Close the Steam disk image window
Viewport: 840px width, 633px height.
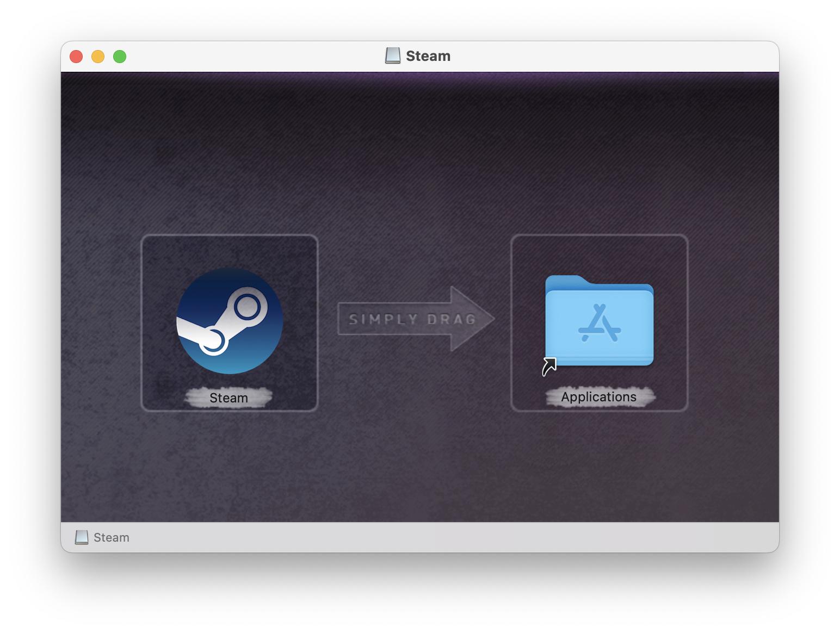pyautogui.click(x=76, y=57)
